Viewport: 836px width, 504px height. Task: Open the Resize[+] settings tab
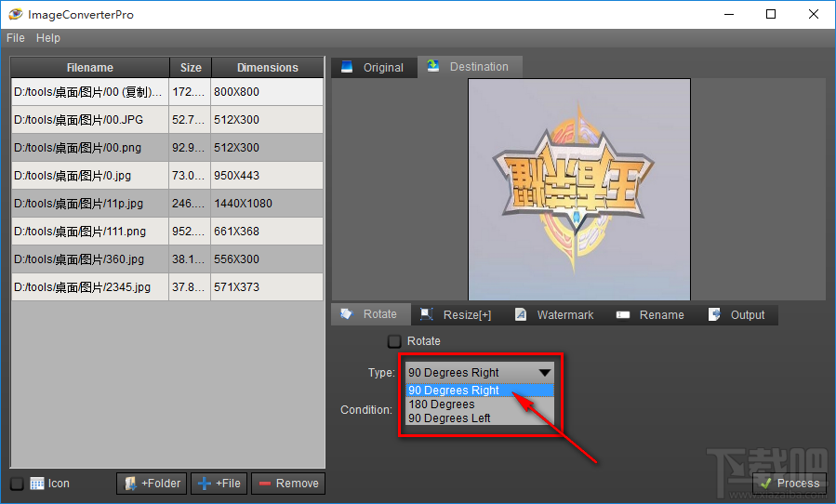pyautogui.click(x=457, y=314)
